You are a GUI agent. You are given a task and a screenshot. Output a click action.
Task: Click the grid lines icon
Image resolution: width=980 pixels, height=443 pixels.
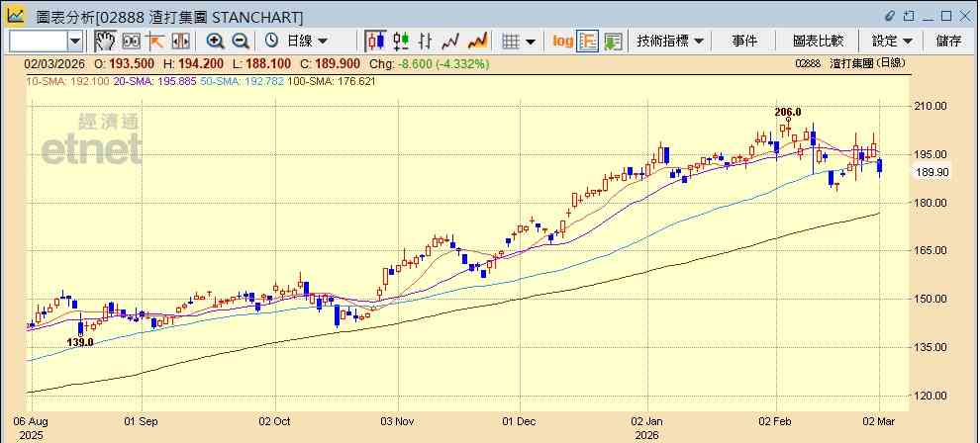511,42
